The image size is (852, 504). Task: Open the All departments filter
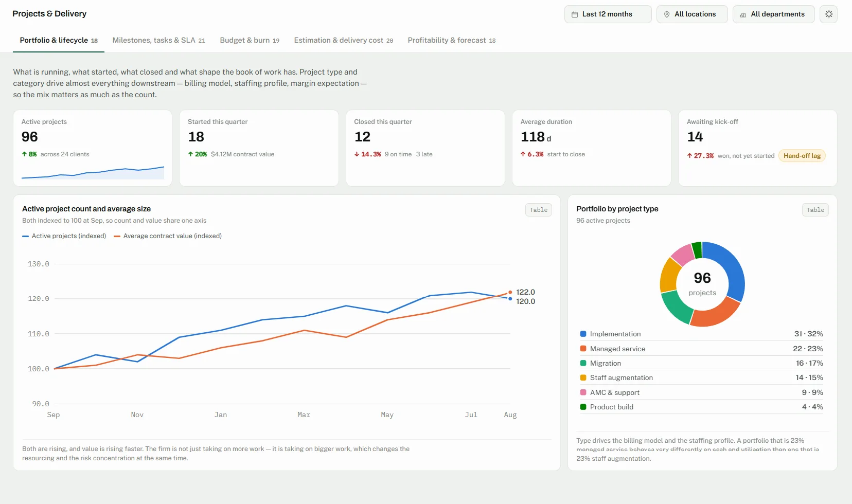774,14
